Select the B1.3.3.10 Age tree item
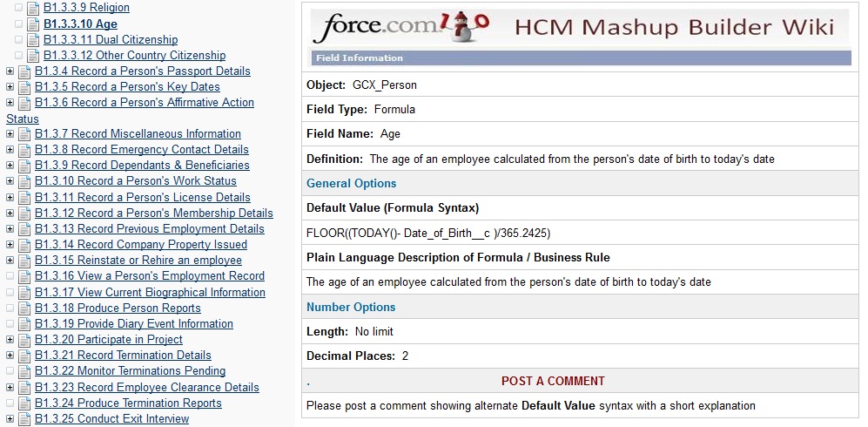This screenshot has height=427, width=868. [80, 24]
